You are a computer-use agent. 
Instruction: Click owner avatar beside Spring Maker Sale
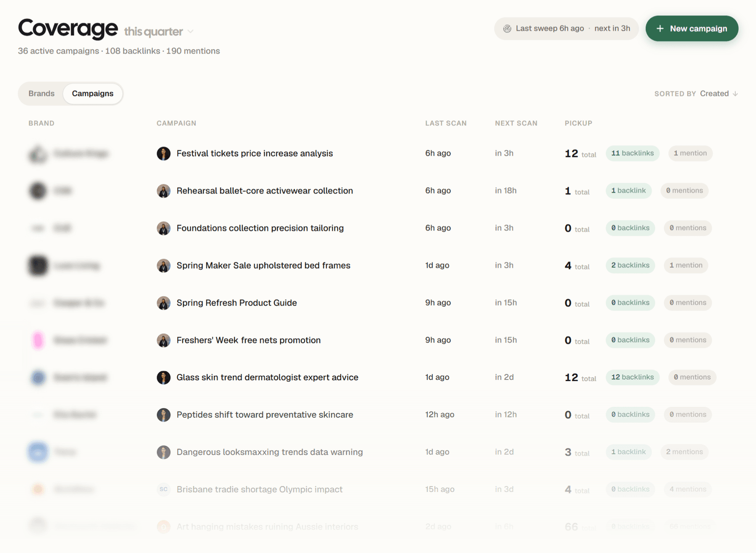point(163,266)
